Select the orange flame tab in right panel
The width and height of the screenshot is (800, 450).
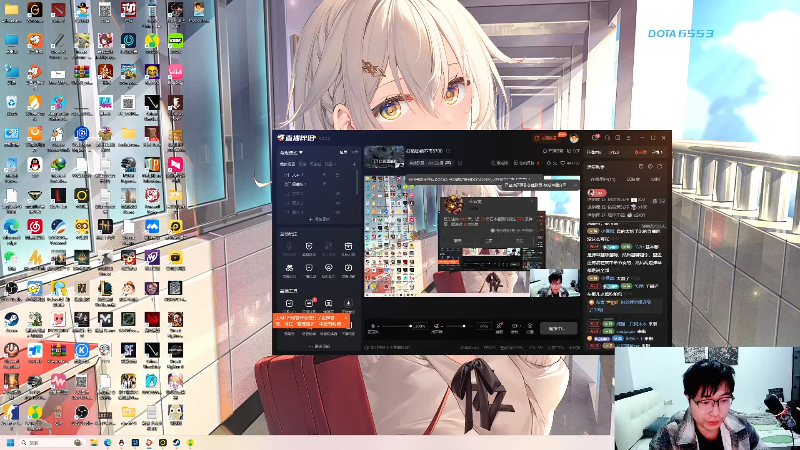coord(640,152)
